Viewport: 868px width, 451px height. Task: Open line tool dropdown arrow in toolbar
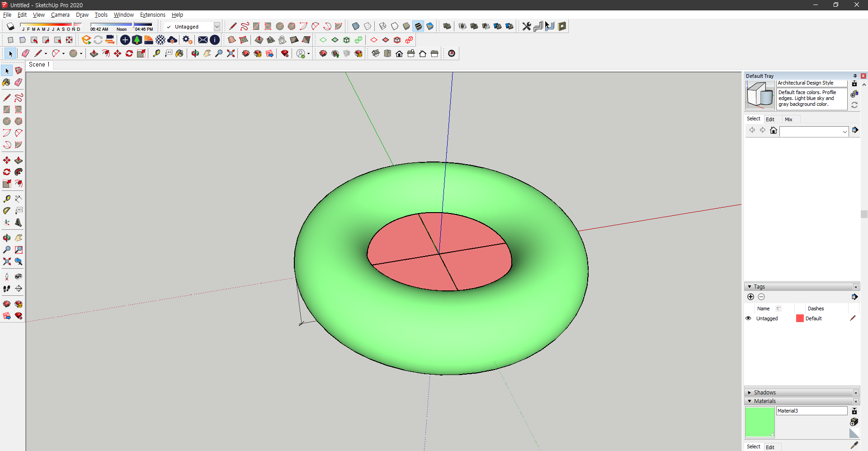[46, 54]
